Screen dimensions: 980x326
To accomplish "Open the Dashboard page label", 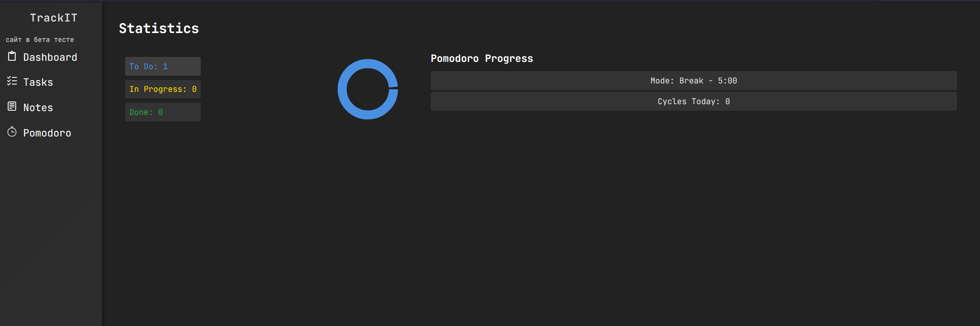I will point(50,57).
